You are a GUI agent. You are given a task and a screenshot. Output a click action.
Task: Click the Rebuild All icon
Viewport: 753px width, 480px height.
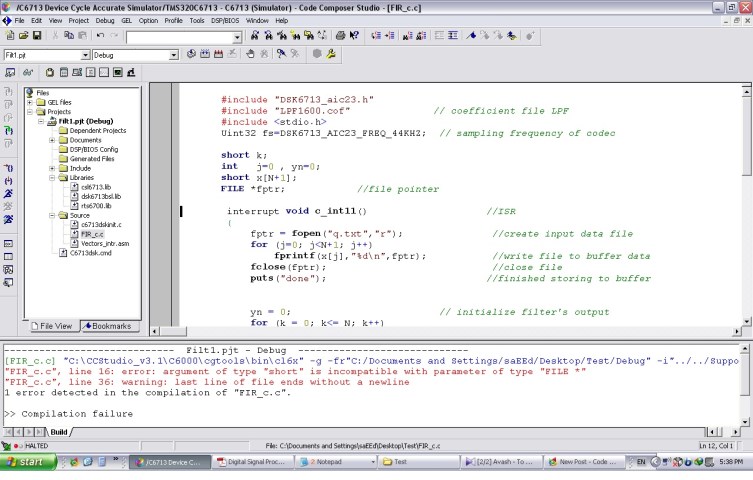[x=219, y=54]
